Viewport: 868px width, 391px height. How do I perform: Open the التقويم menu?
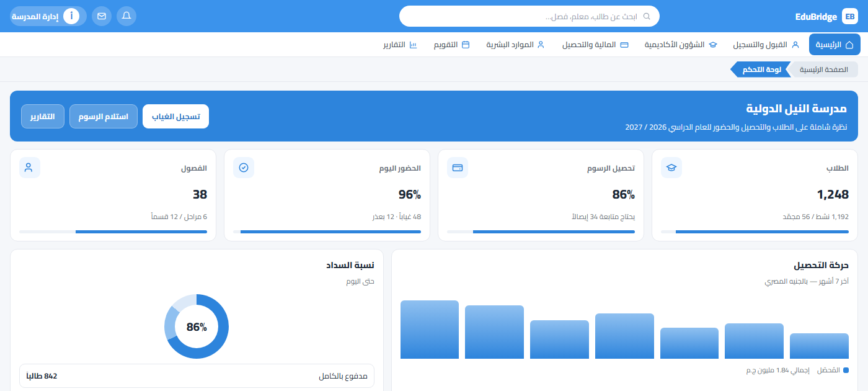451,45
